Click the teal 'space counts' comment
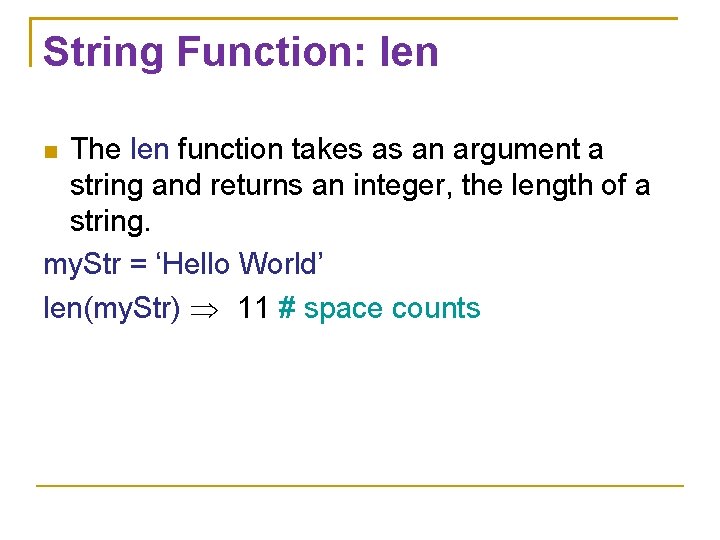This screenshot has height=540, width=720. pyautogui.click(x=392, y=309)
